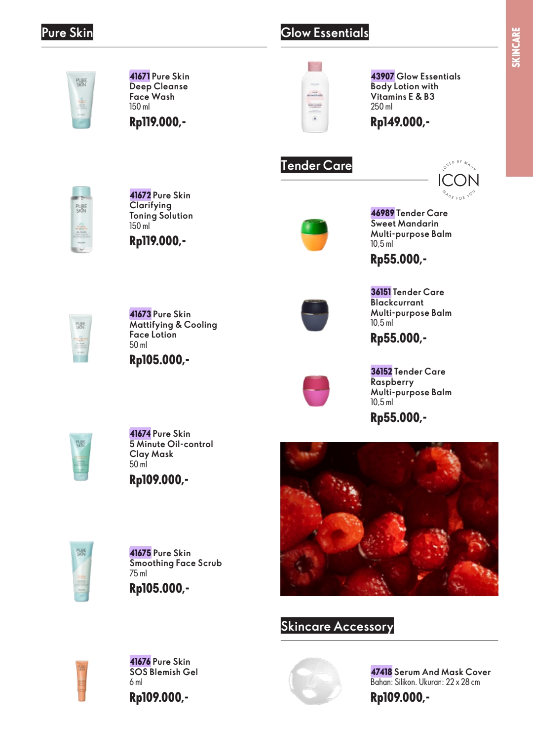The image size is (533, 756).
Task: Open the Glow Essentials Body Lotion bottle image
Action: click(x=315, y=97)
